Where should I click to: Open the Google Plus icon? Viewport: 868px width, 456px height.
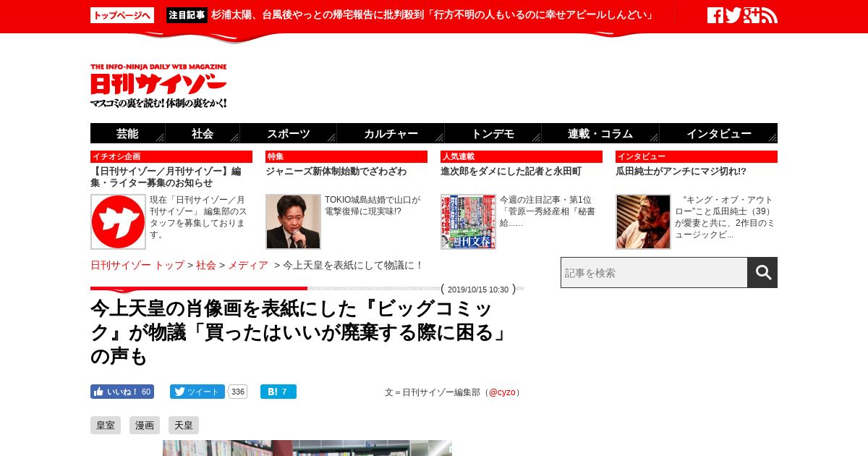point(752,15)
